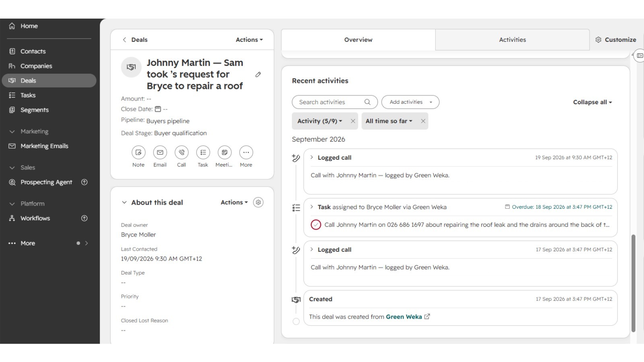Open the Activity (5/9) filter dropdown
644x362 pixels.
(x=320, y=121)
